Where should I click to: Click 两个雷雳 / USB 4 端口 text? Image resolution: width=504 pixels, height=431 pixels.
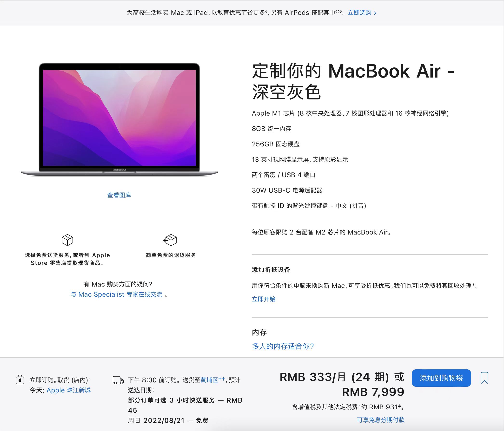284,175
